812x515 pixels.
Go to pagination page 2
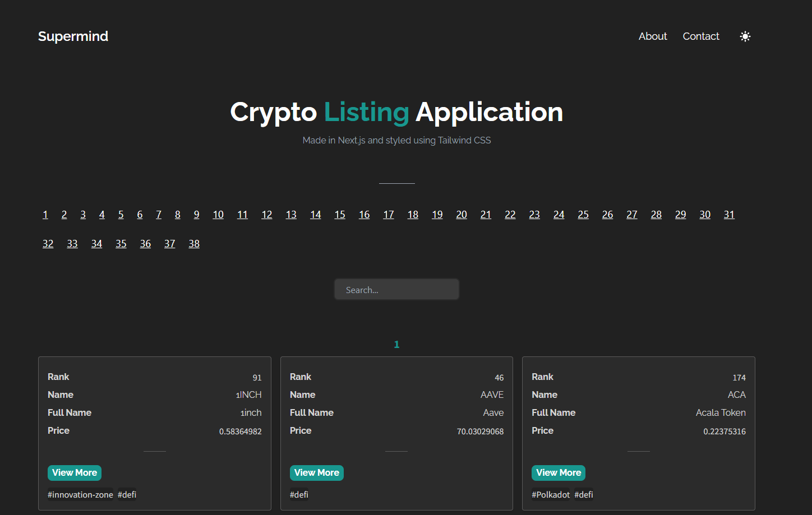coord(64,214)
